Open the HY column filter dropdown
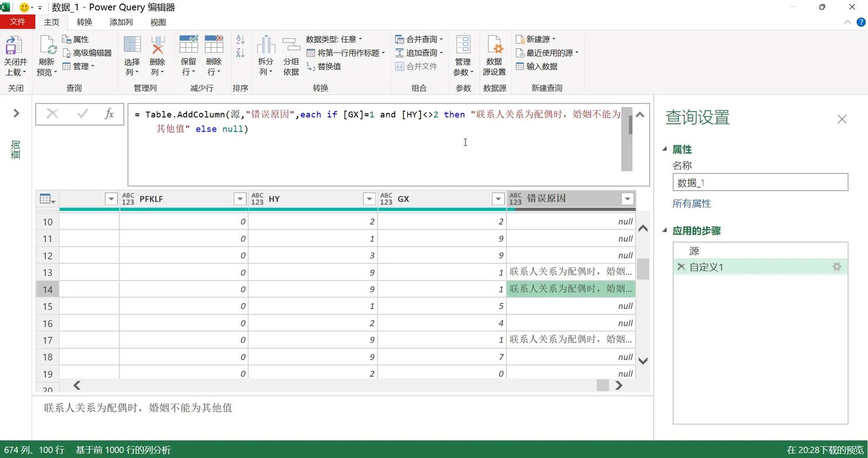The width and height of the screenshot is (868, 458). 369,199
